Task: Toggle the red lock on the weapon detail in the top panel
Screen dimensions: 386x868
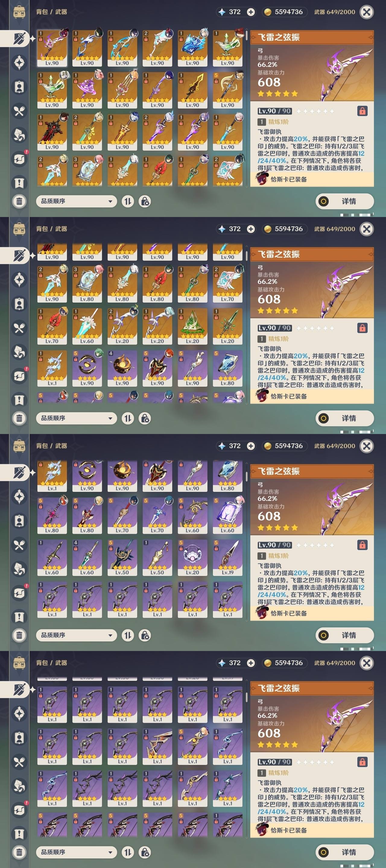Action: (362, 111)
